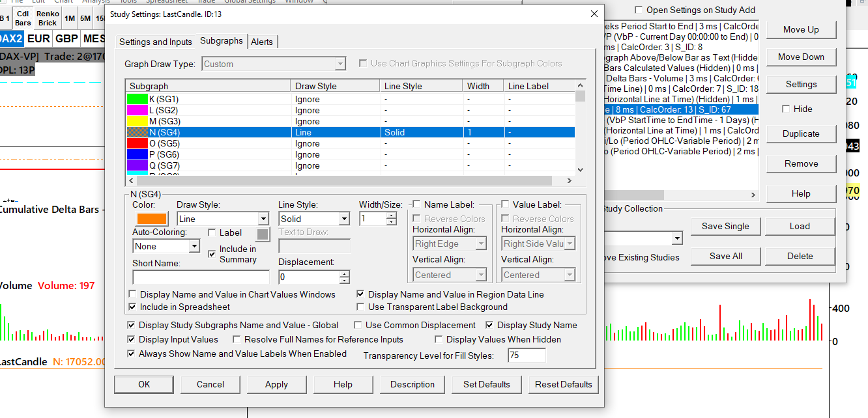Open the Draw Style dropdown
This screenshot has height=418, width=868.
point(263,219)
